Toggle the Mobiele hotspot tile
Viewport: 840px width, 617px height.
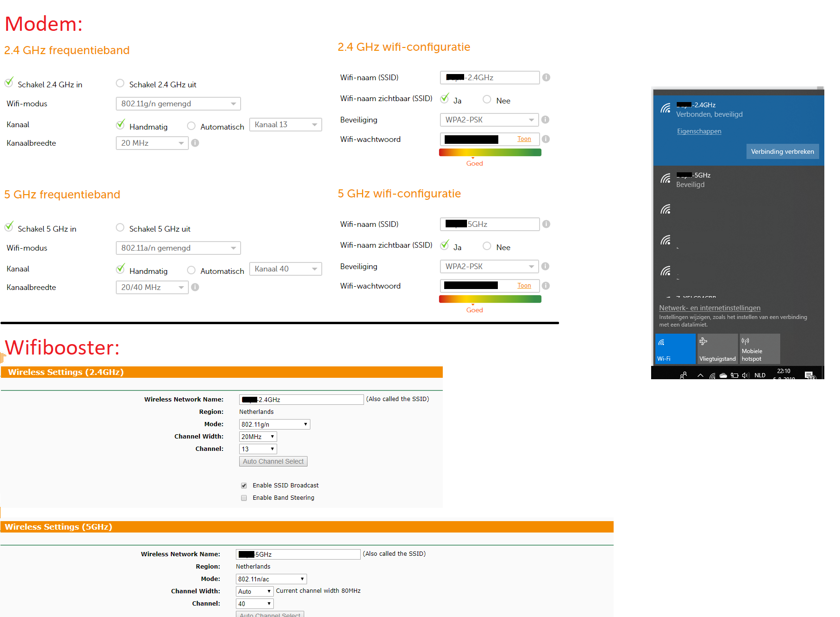(x=759, y=349)
